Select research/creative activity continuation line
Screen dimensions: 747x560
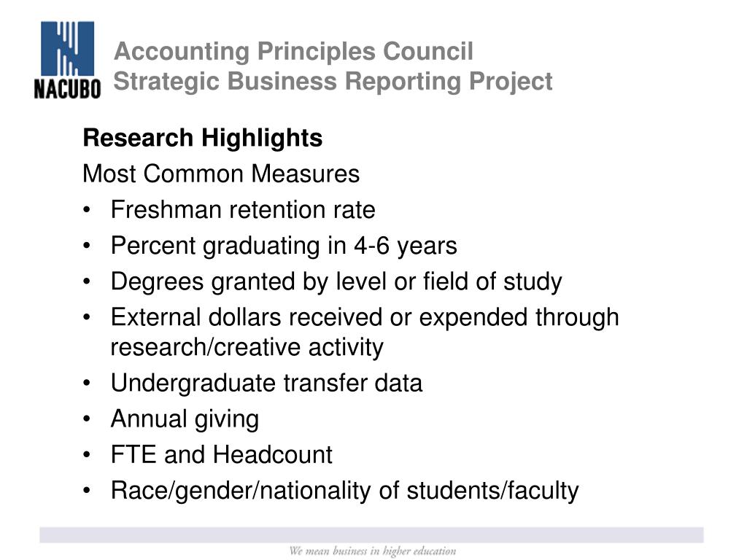(247, 347)
